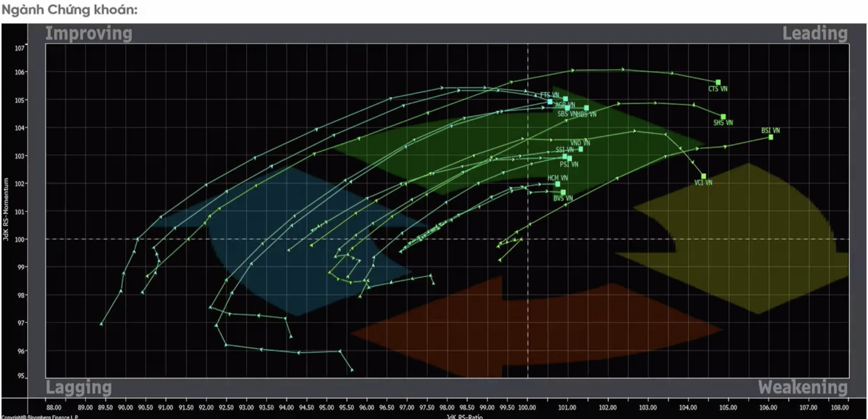This screenshot has width=868, height=419.
Task: Click the BSI VN square marker
Action: [x=771, y=137]
